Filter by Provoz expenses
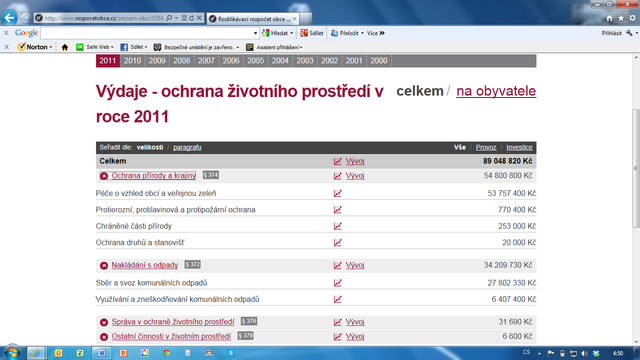Viewport: 640px width, 360px height. [x=486, y=147]
